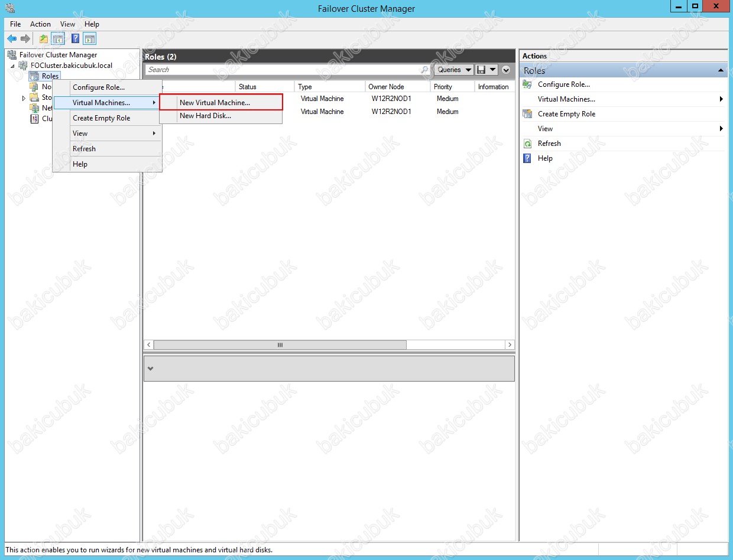Choose New Hard Disk... submenu item

[221, 116]
